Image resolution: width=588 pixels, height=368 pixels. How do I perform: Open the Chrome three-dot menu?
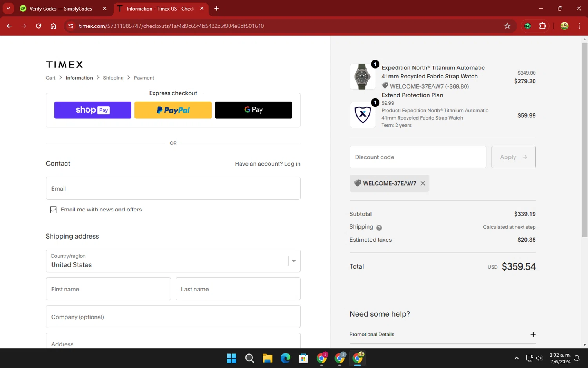coord(579,26)
